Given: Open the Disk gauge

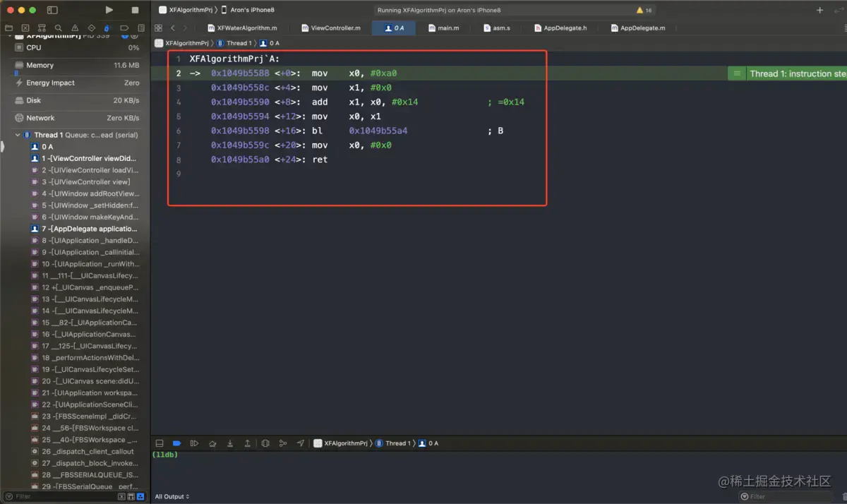Looking at the screenshot, I should [x=78, y=100].
